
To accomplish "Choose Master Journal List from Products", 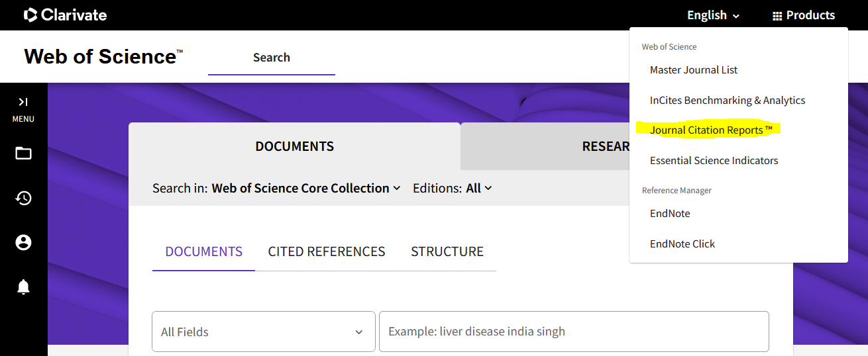I will tap(694, 69).
